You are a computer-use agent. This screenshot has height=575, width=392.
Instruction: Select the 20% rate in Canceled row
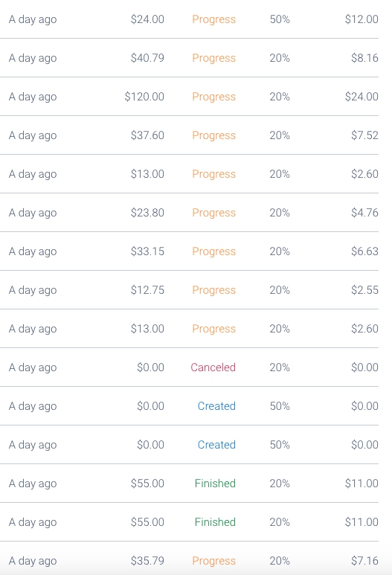[x=280, y=367]
